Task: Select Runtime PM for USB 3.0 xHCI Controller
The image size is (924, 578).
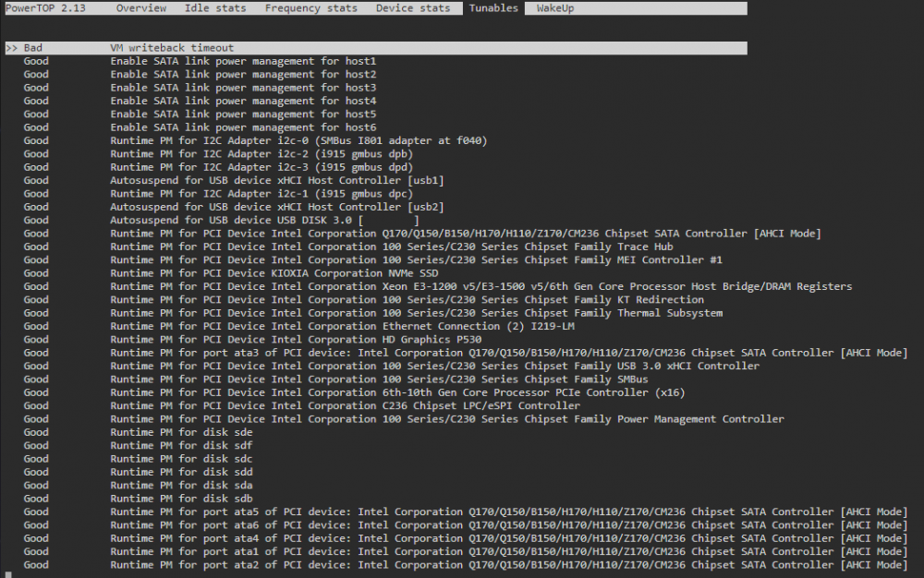Action: tap(435, 366)
